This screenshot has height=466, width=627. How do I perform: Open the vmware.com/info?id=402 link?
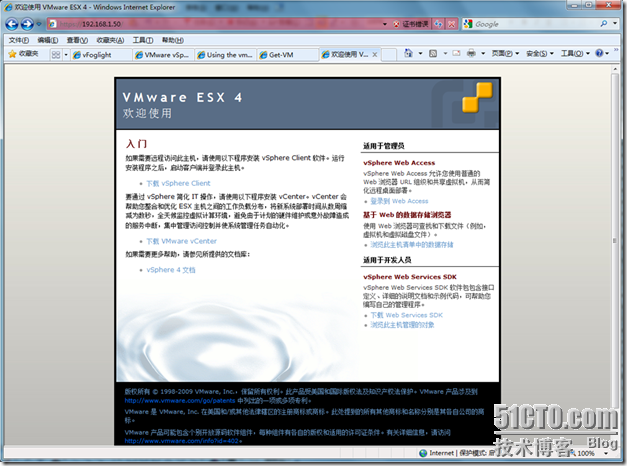coord(182,441)
